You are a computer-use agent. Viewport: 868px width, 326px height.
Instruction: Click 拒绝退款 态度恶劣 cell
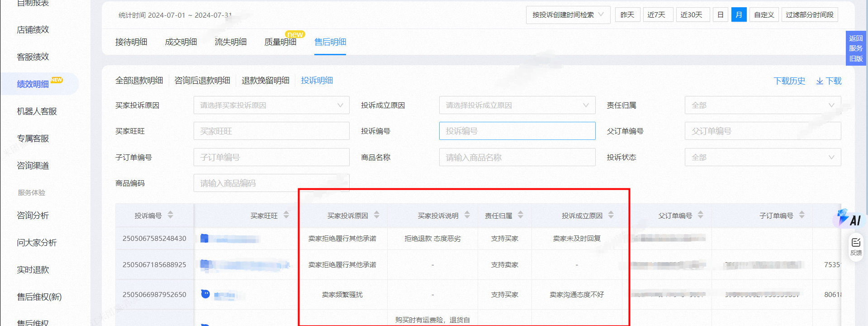[432, 238]
